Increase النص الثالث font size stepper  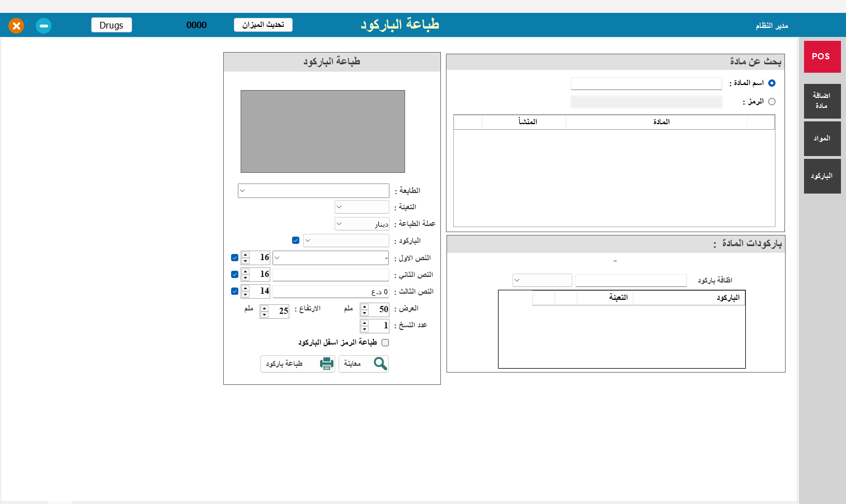point(245,288)
